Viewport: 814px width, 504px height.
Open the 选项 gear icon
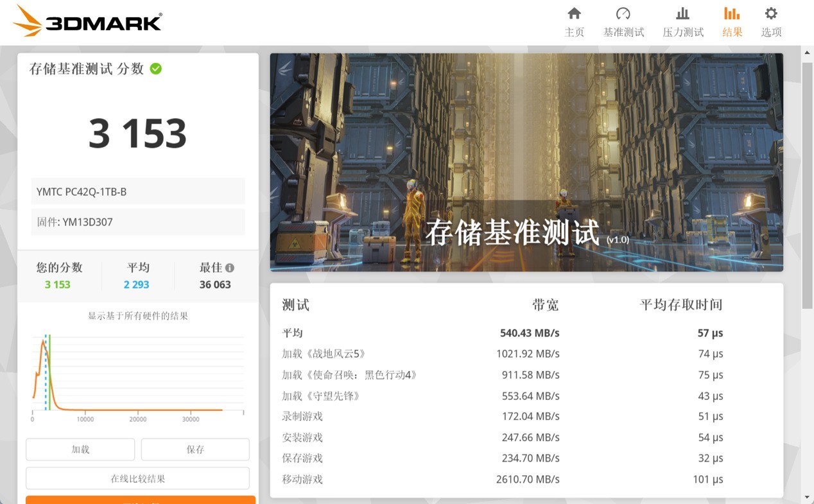pyautogui.click(x=771, y=13)
